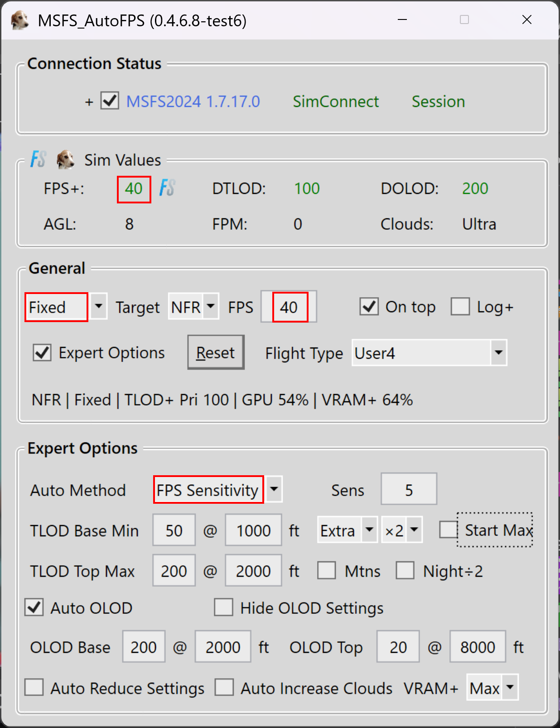Open the Extra dropdown in TLOD row

369,530
